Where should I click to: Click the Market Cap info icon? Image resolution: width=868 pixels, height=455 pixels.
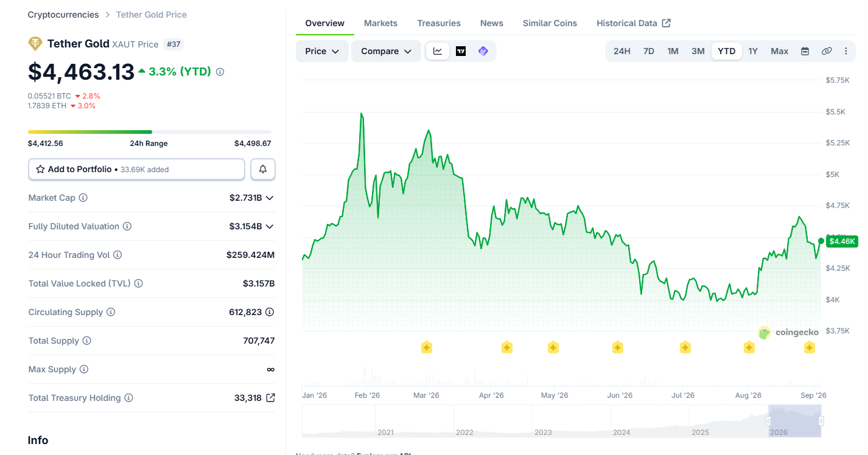click(x=83, y=198)
